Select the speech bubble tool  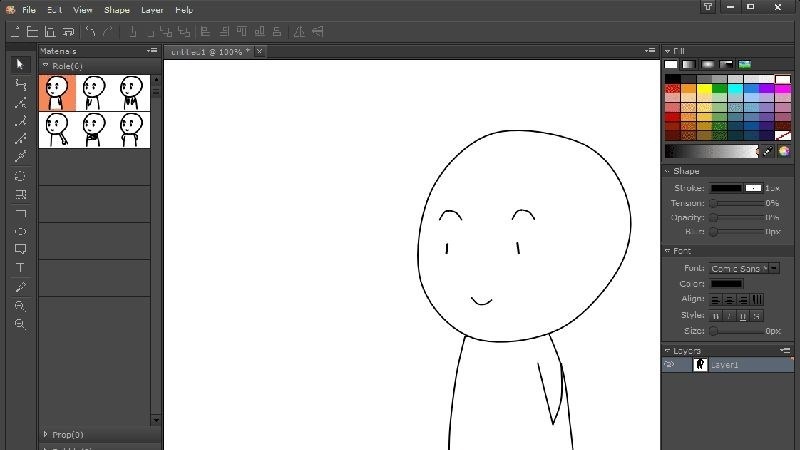click(20, 249)
